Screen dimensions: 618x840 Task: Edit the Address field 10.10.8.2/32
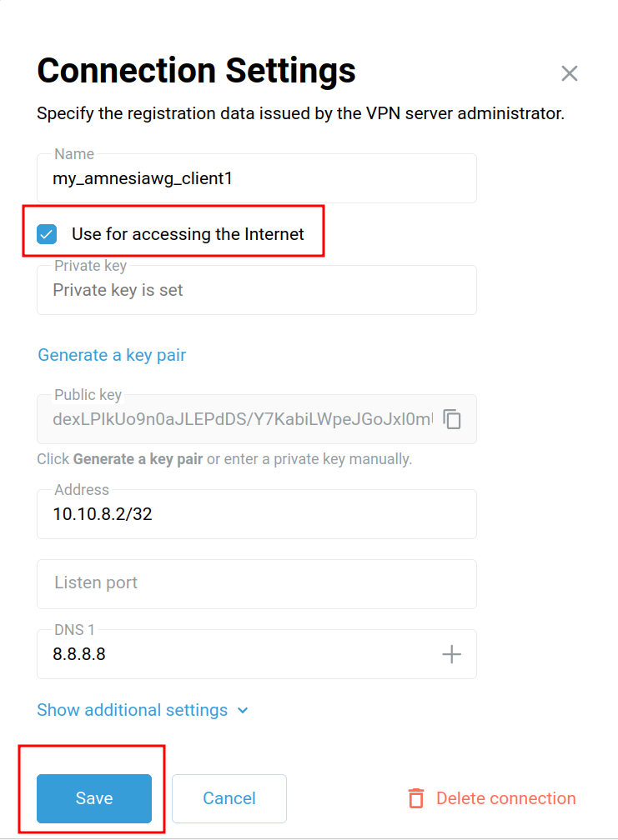[256, 514]
